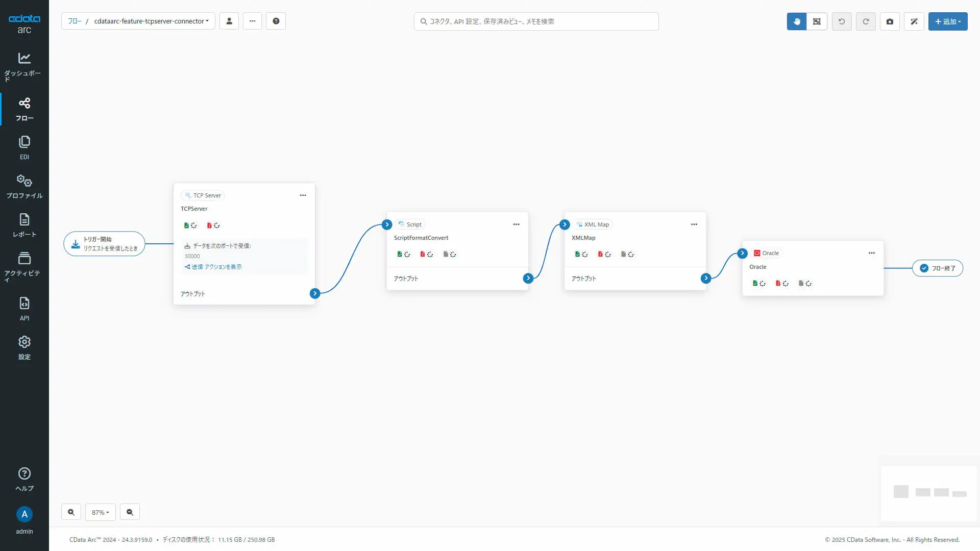Open the アクティビティ sidebar item
980x551 pixels.
click(x=24, y=266)
